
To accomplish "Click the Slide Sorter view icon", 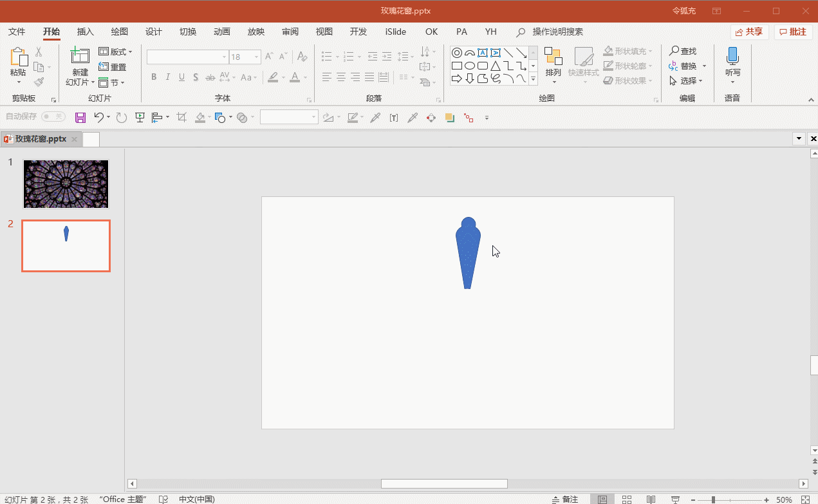I will click(626, 499).
